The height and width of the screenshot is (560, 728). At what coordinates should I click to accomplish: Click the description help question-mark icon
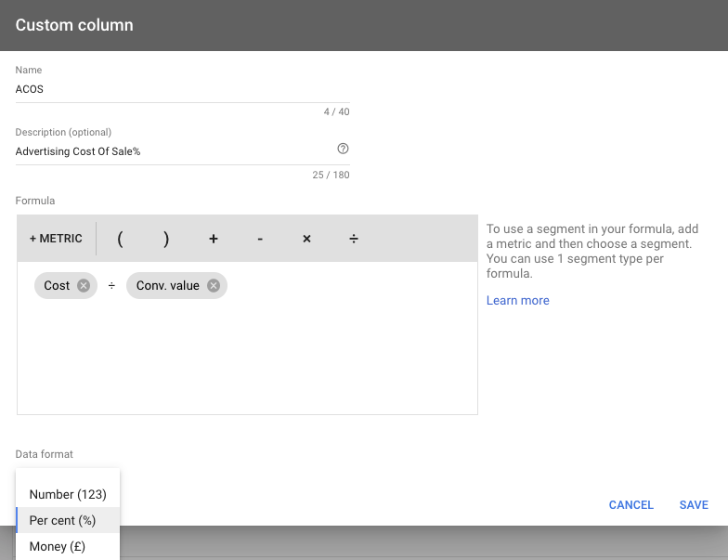[x=343, y=149]
